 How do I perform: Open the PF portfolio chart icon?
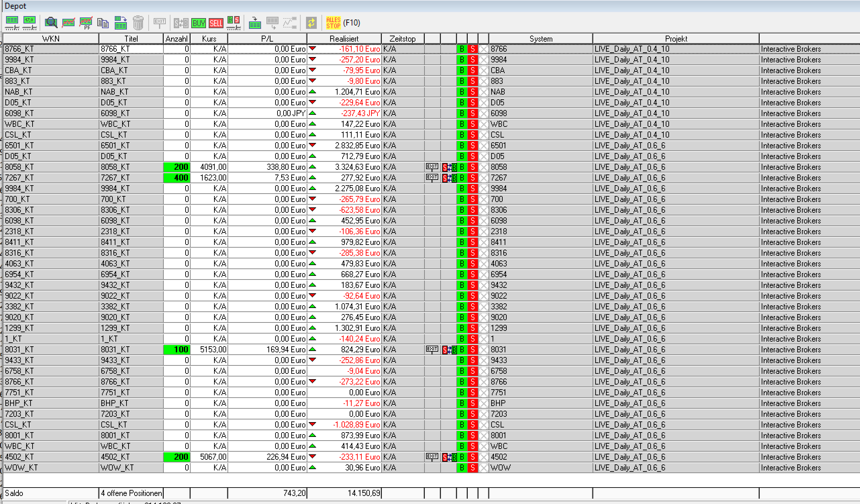coord(86,23)
